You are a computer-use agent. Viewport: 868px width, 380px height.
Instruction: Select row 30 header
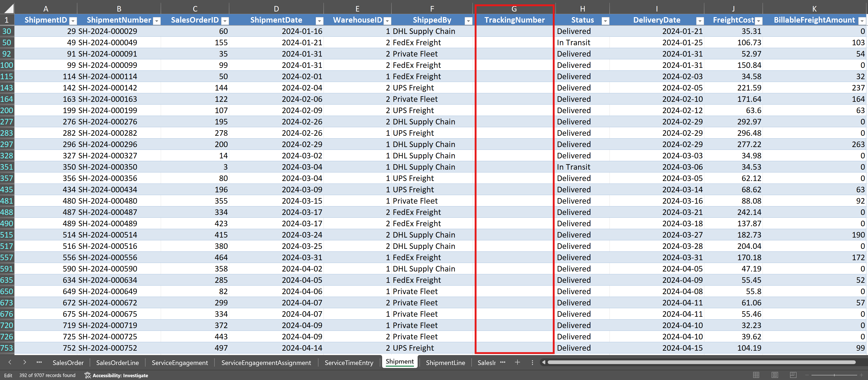tap(7, 31)
